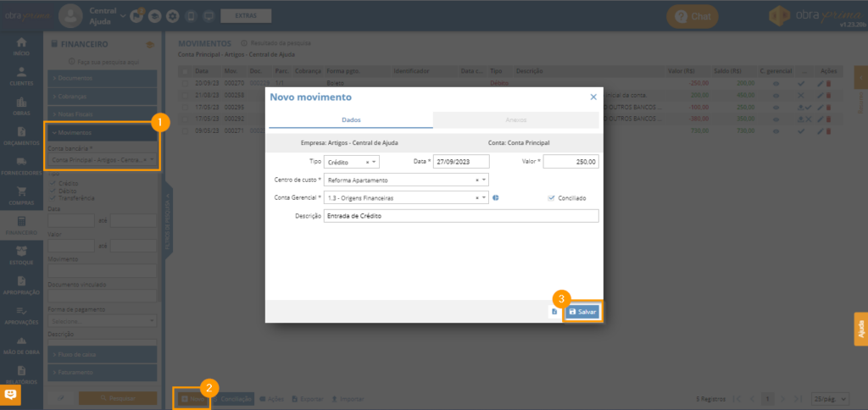Open settings gear in top bar
The image size is (868, 410).
pos(173,16)
